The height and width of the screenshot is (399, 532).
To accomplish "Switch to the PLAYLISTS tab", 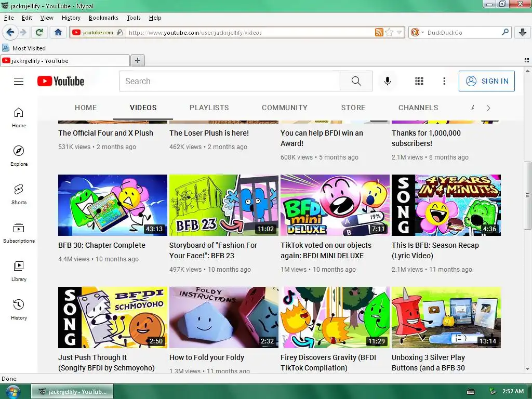I will click(209, 108).
